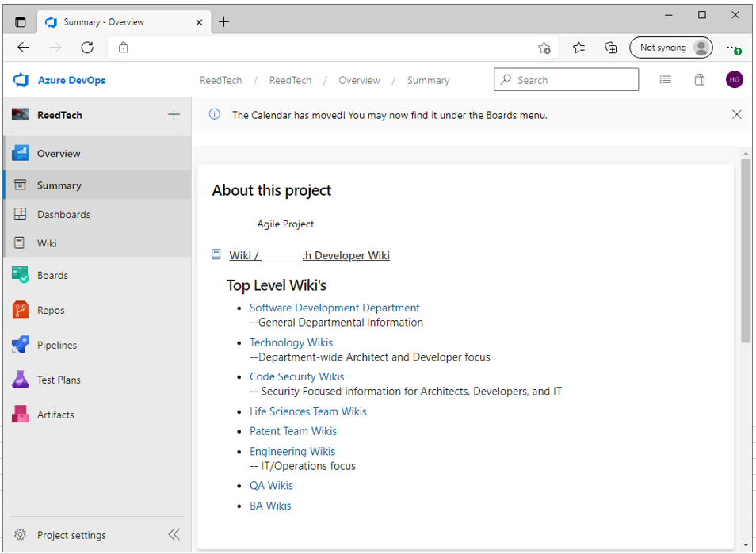Open the Repos hub
Viewport: 756px width, 554px height.
(x=97, y=310)
